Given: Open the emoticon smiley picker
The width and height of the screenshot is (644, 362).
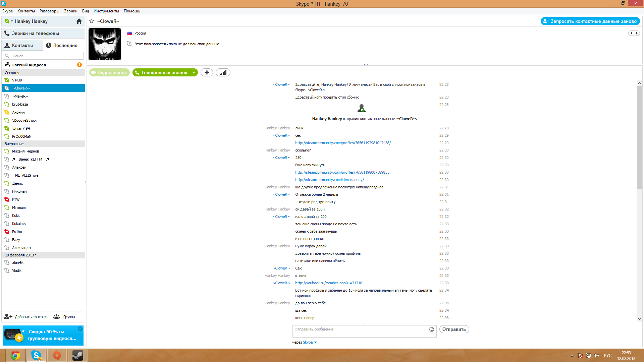Looking at the screenshot, I should pos(432,329).
